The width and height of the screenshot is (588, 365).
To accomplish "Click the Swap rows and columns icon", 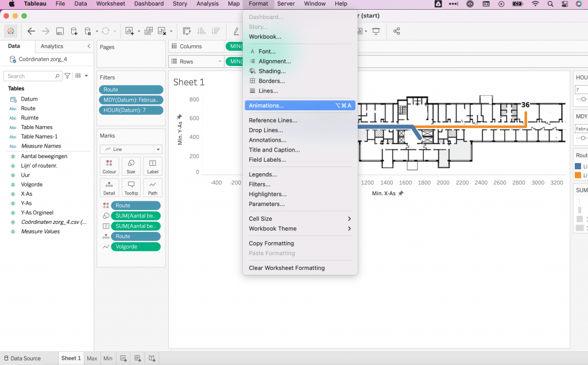I will [187, 31].
